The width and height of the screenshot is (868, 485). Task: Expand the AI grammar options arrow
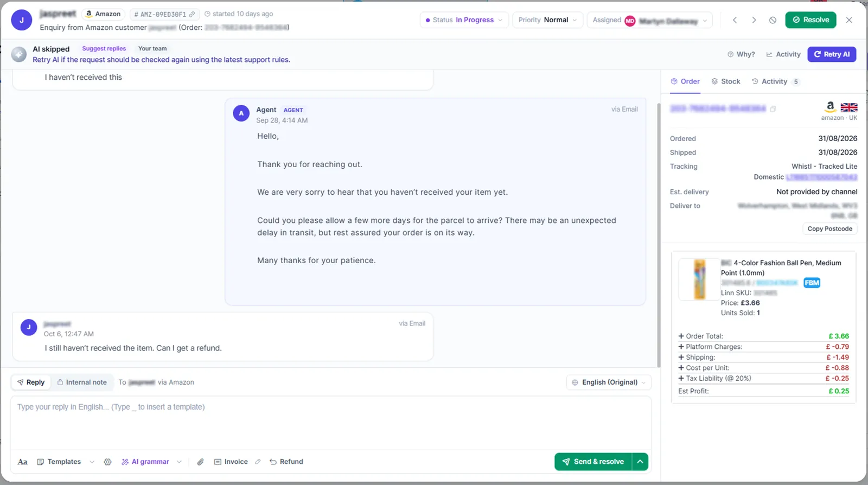179,462
